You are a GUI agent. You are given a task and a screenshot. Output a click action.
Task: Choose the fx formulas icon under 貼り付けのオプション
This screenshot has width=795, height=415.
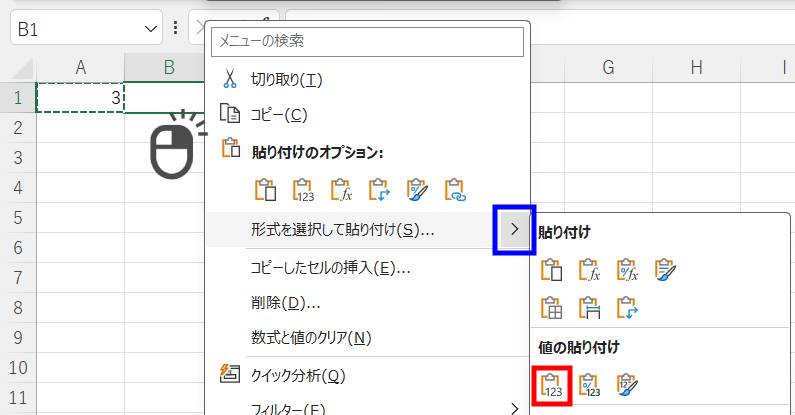pyautogui.click(x=341, y=190)
